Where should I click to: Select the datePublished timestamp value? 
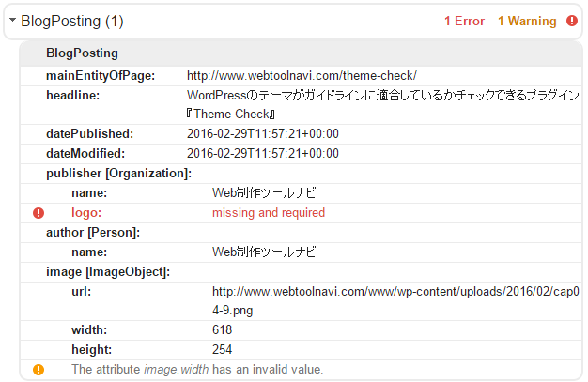pos(262,134)
